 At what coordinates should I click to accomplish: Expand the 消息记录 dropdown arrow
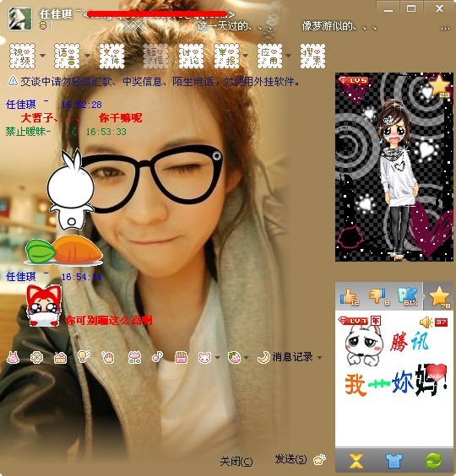click(319, 357)
